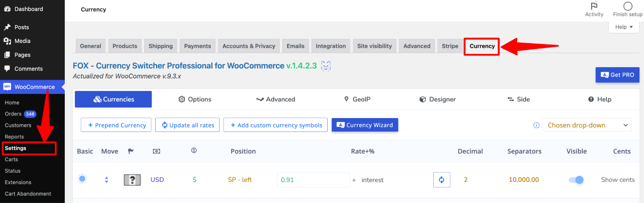
Task: Launch the Currency Wizard
Action: coord(365,125)
